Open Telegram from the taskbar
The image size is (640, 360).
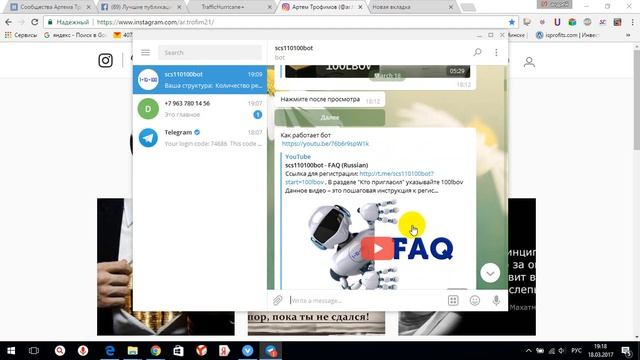pos(271,351)
